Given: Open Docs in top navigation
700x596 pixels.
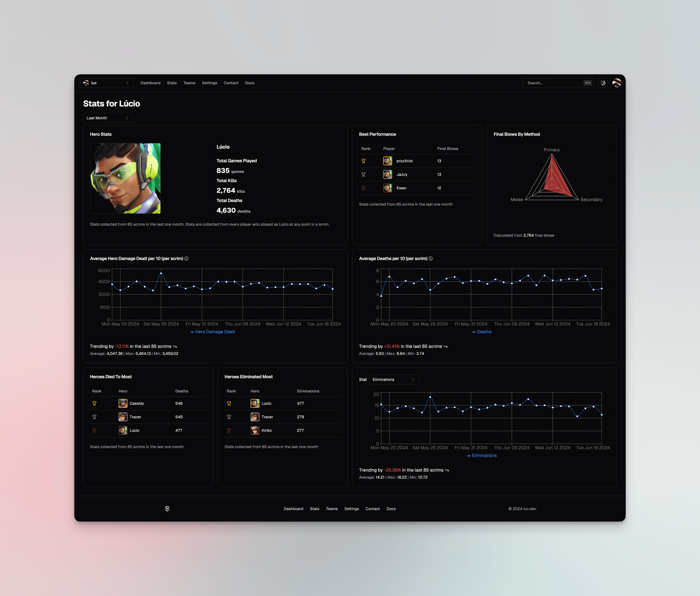Looking at the screenshot, I should click(x=250, y=83).
